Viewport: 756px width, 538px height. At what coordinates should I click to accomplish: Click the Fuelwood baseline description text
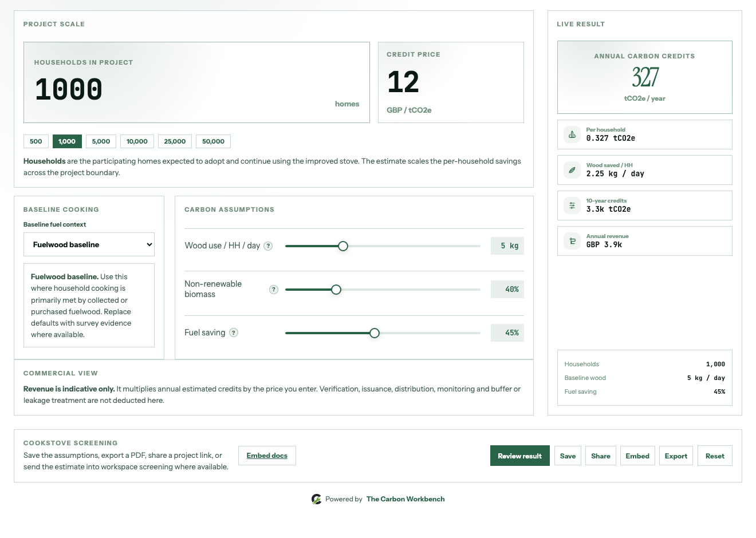click(89, 306)
